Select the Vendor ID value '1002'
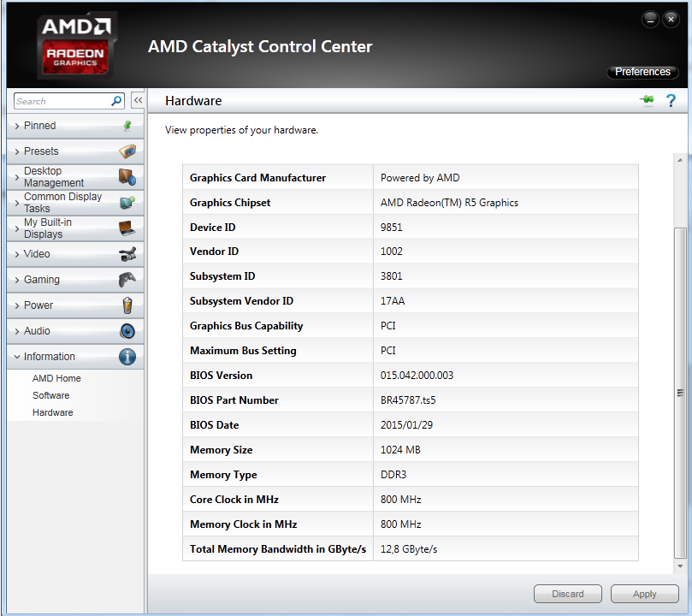 392,251
